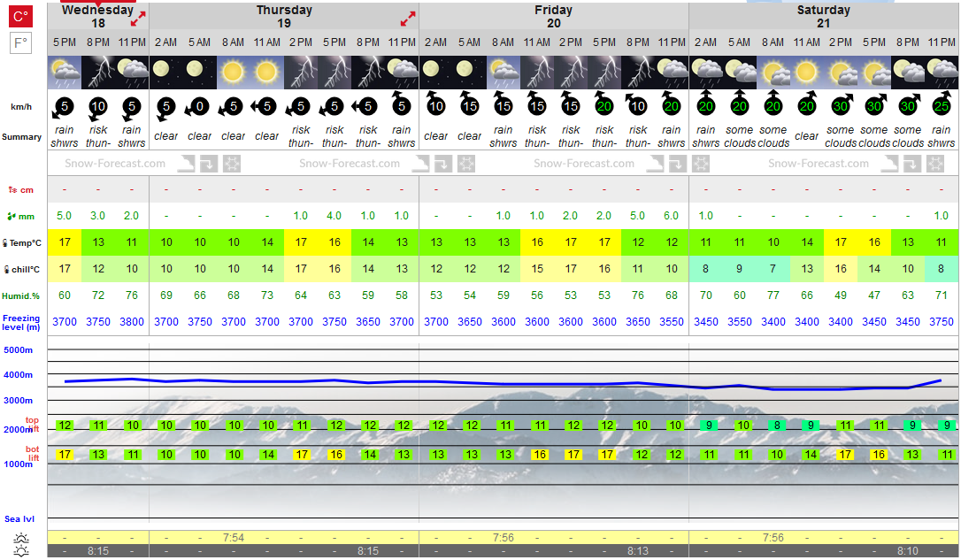Click Thursday sunrise time 7:54
Image resolution: width=961 pixels, height=560 pixels.
tap(234, 538)
